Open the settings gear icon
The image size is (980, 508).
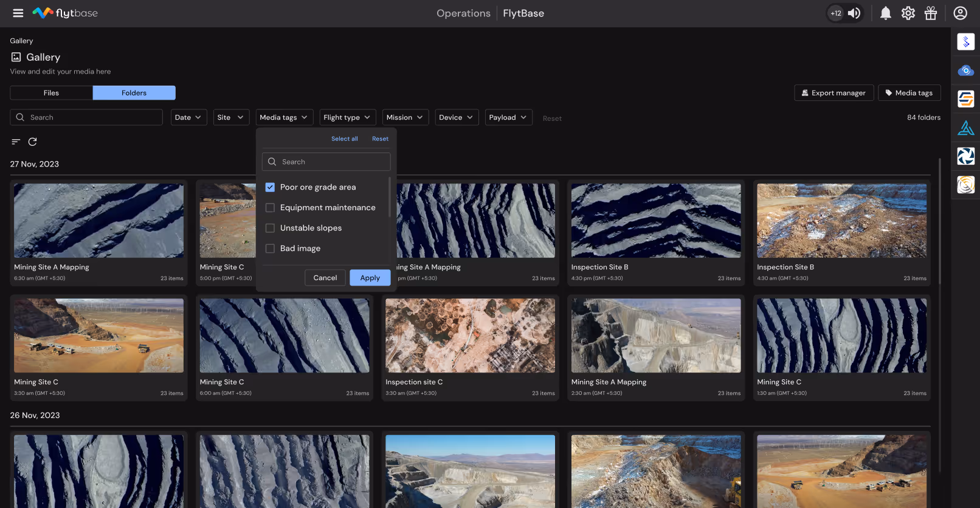908,13
